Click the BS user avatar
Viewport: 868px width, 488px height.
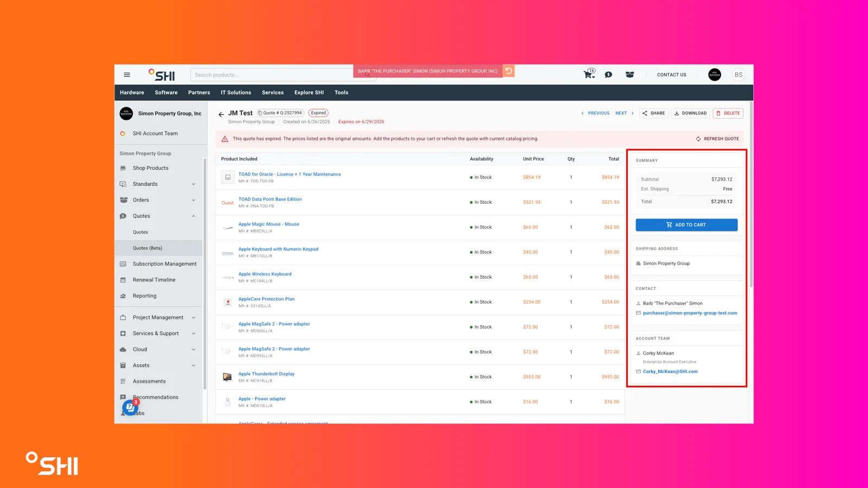click(x=738, y=75)
